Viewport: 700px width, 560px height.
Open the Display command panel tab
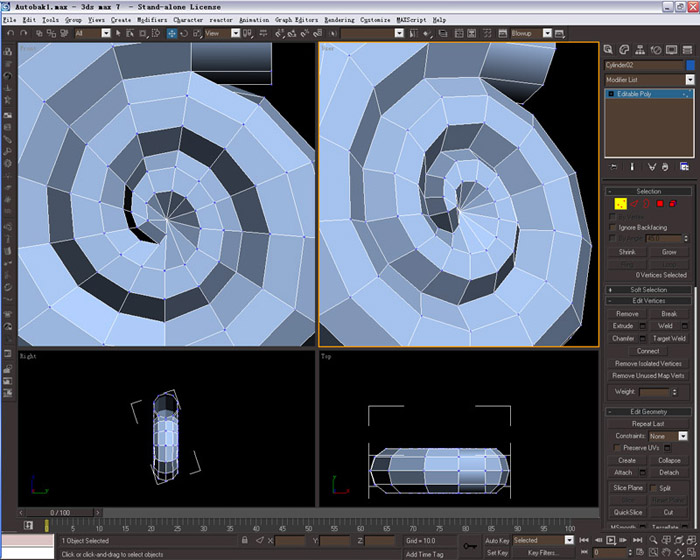tap(671, 50)
